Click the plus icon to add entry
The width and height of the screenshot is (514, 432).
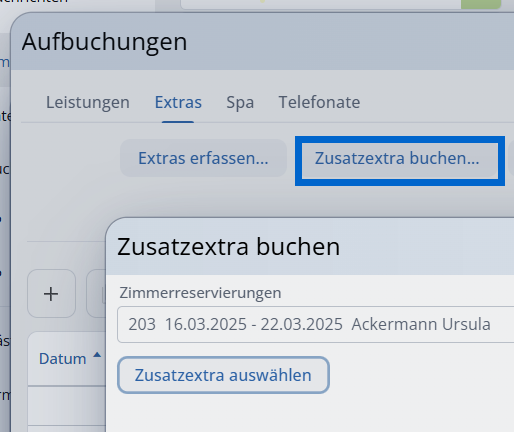pyautogui.click(x=51, y=294)
